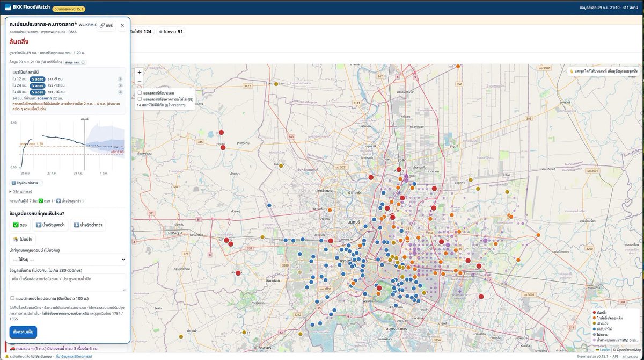Close the ค.เปรมประชากร station panel
The height and width of the screenshot is (360, 644).
pyautogui.click(x=122, y=25)
